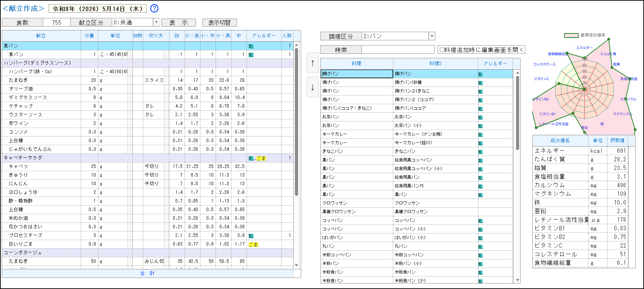Image resolution: width=644 pixels, height=289 pixels.
Task: Click the 表示切替 button
Action: click(x=219, y=22)
